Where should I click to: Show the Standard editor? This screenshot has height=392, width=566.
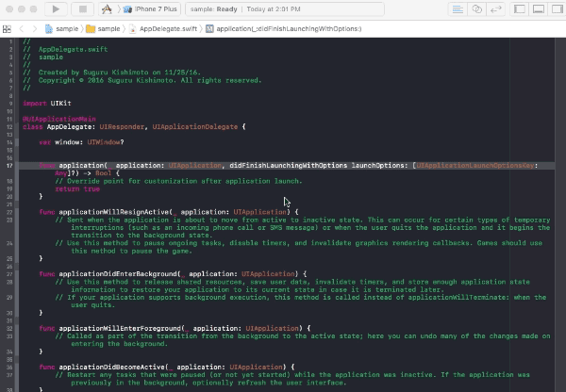458,9
